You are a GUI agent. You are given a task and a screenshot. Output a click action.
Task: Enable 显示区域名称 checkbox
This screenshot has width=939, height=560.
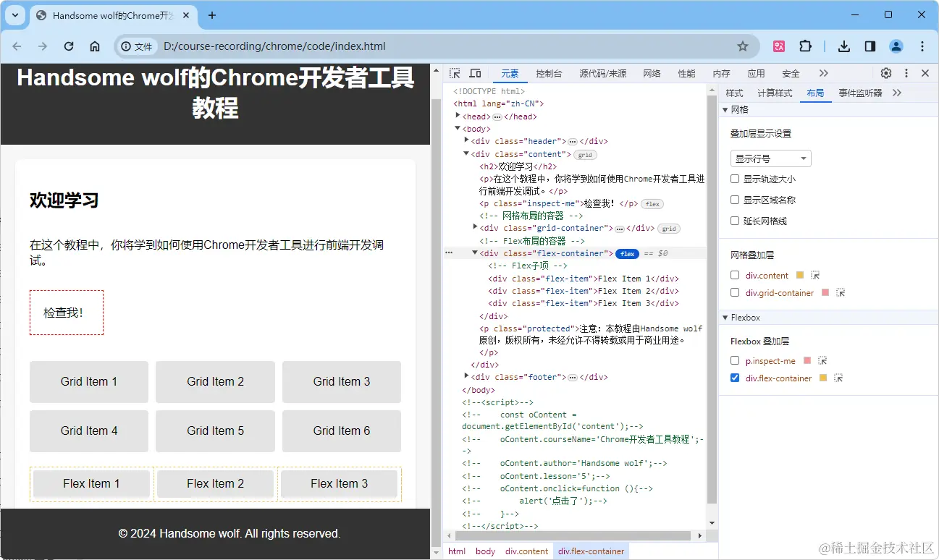click(735, 200)
